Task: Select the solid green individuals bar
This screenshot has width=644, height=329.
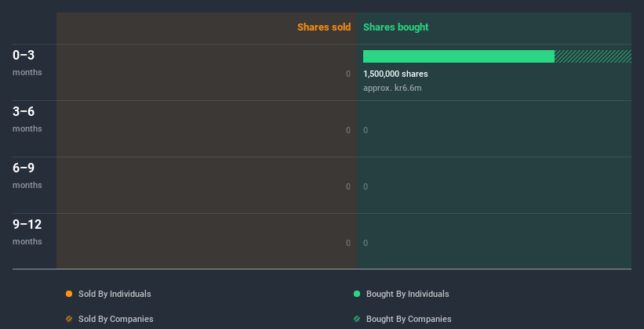Action: tap(458, 56)
